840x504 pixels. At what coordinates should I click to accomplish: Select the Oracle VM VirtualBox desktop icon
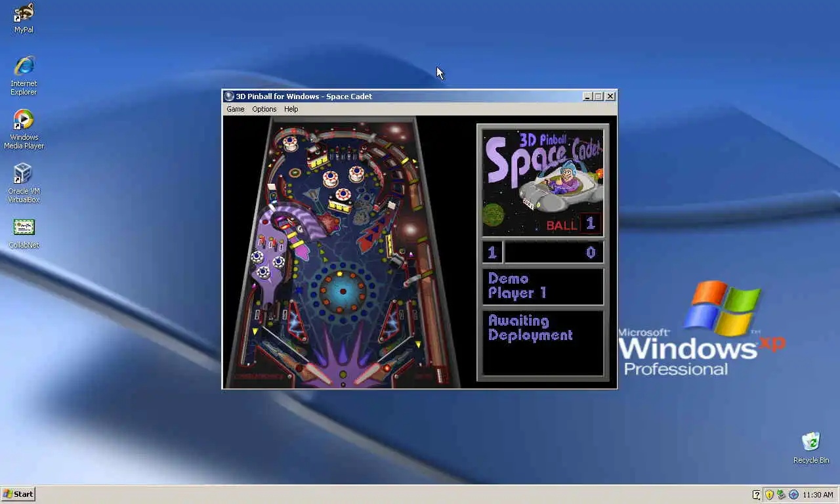pos(24,183)
